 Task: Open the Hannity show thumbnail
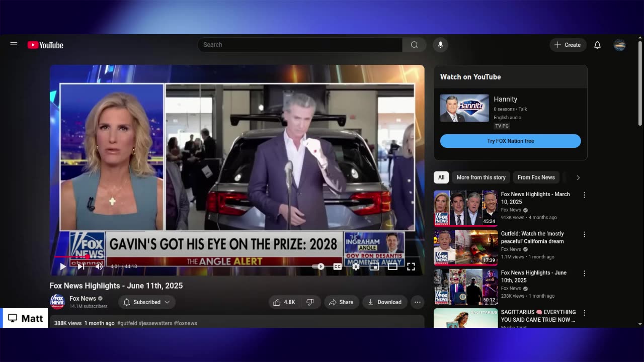(x=464, y=108)
